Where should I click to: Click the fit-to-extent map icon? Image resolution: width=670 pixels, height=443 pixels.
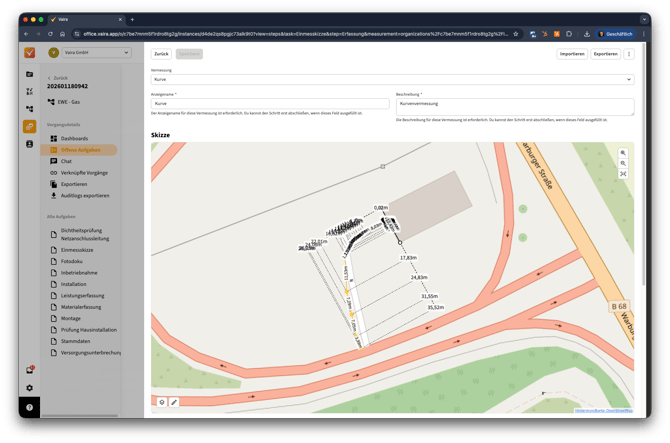click(623, 173)
